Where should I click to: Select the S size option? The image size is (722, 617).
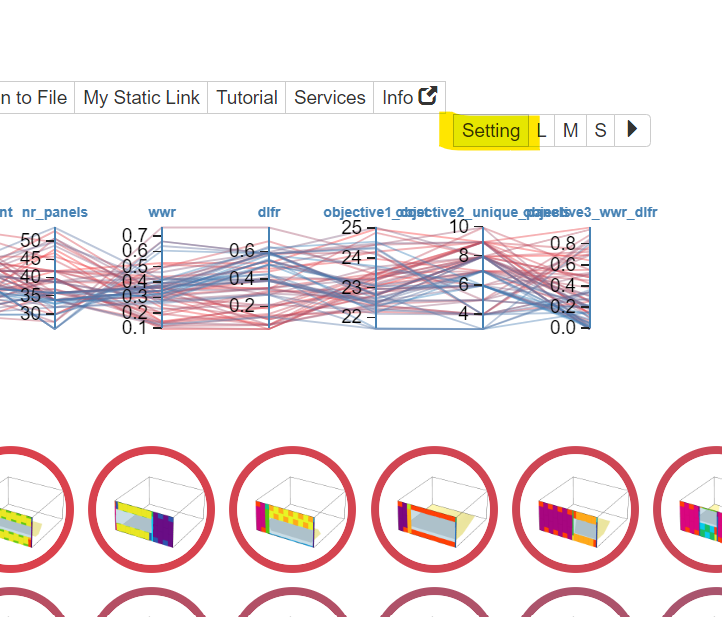click(x=600, y=131)
